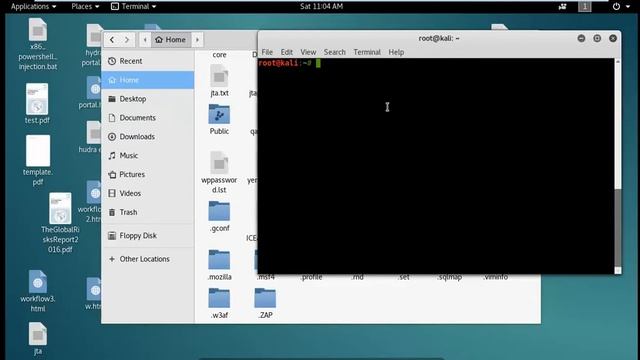Select the jta file on desktop
This screenshot has height=360, width=640.
(38, 334)
